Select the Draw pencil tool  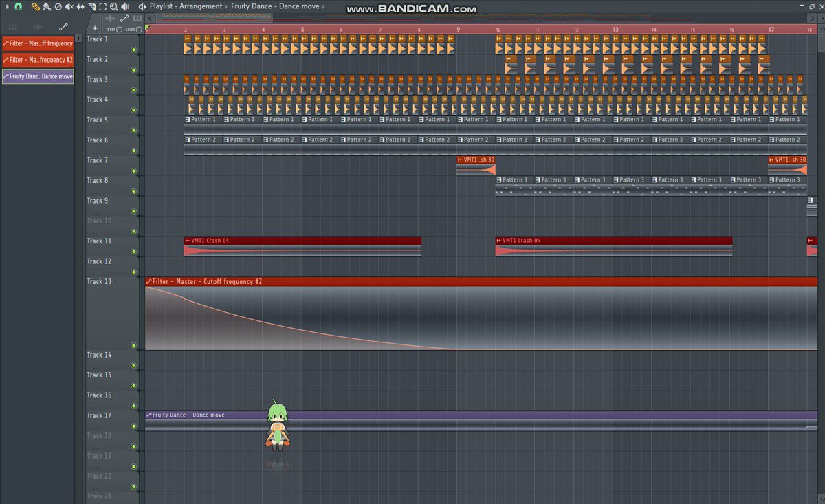click(x=36, y=7)
